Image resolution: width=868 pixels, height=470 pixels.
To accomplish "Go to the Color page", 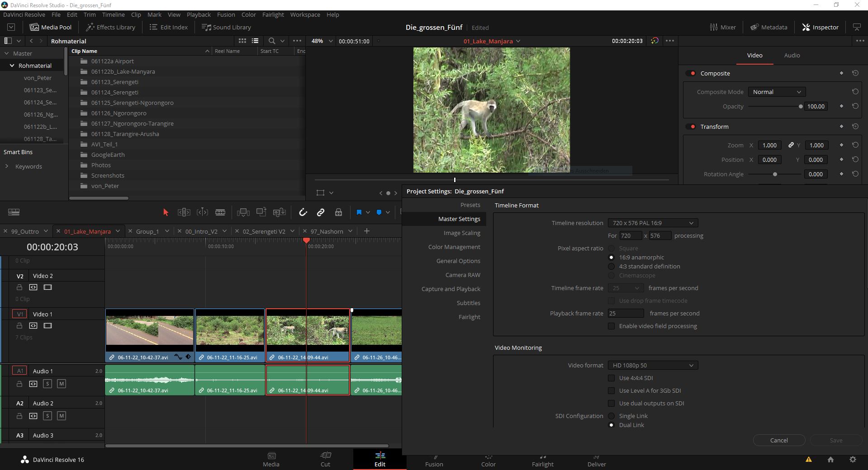I will (x=488, y=460).
